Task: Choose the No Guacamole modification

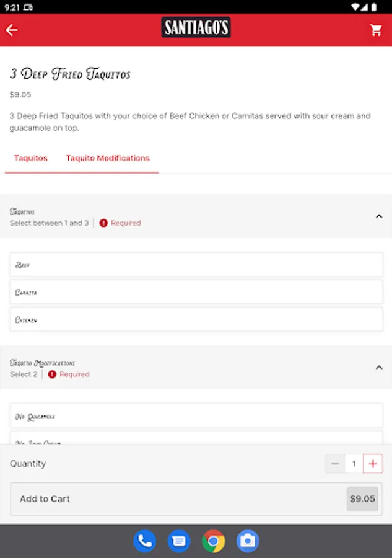Action: (x=196, y=416)
